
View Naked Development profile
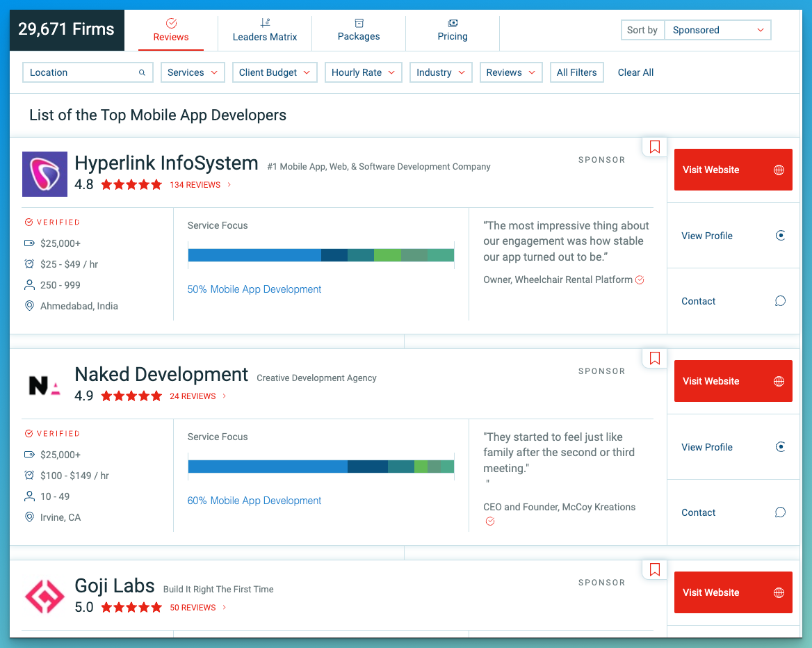click(x=733, y=447)
